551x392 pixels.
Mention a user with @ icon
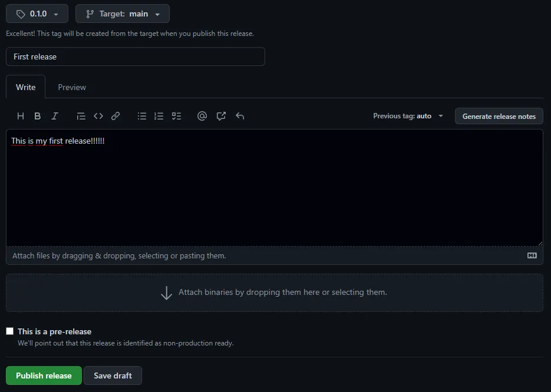[202, 116]
